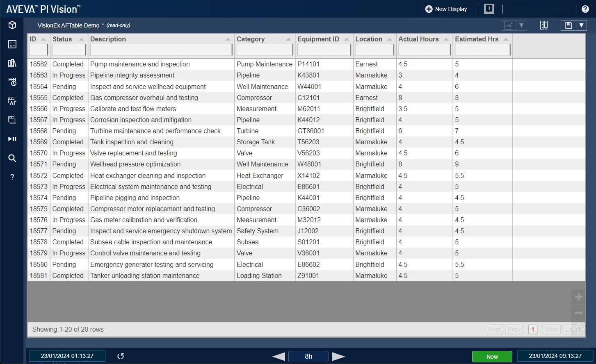This screenshot has height=364, width=596.
Task: Click the Location column header
Action: 369,39
